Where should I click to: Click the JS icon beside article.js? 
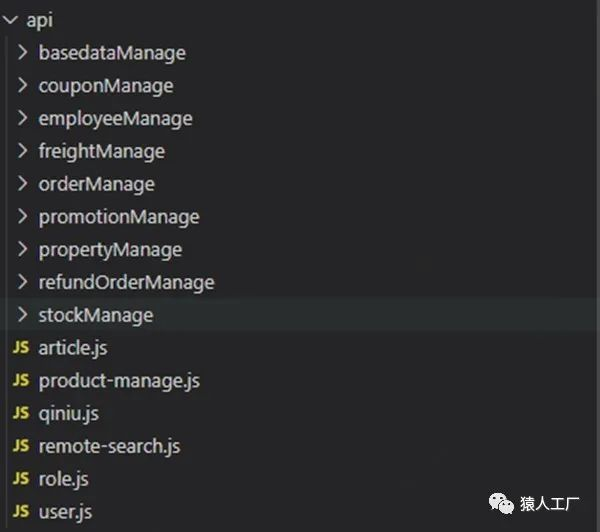[x=21, y=348]
